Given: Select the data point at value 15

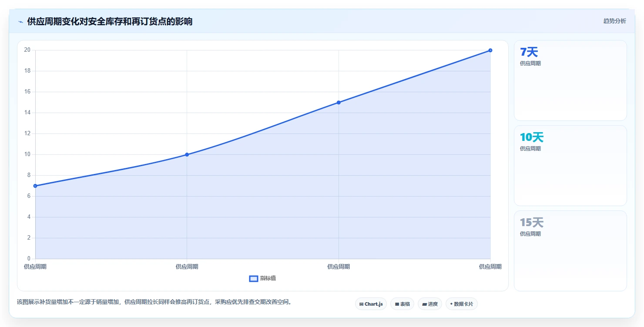Looking at the screenshot, I should click(339, 103).
